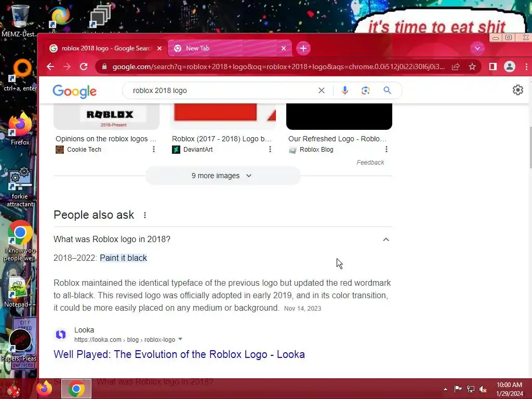Open Chrome's three-dot menu

(x=526, y=67)
